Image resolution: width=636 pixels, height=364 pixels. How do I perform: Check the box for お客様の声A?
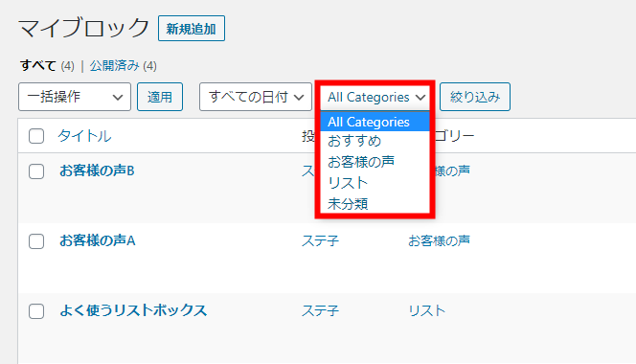[36, 241]
